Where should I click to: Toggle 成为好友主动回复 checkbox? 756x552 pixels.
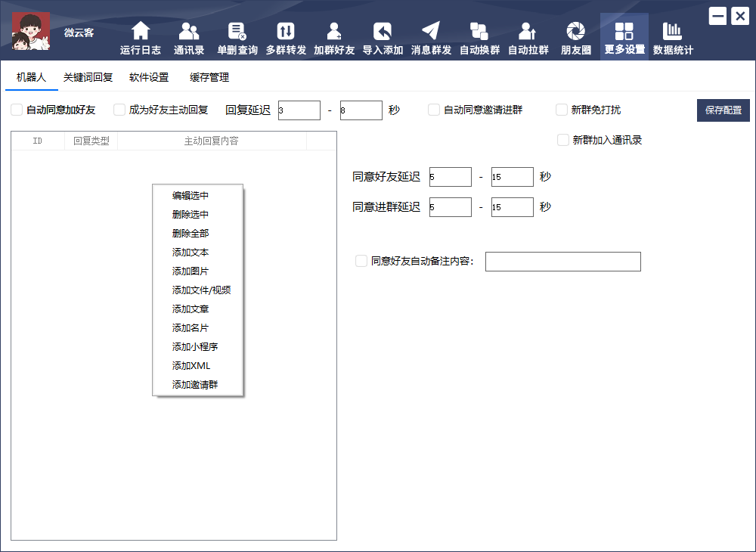coord(119,110)
